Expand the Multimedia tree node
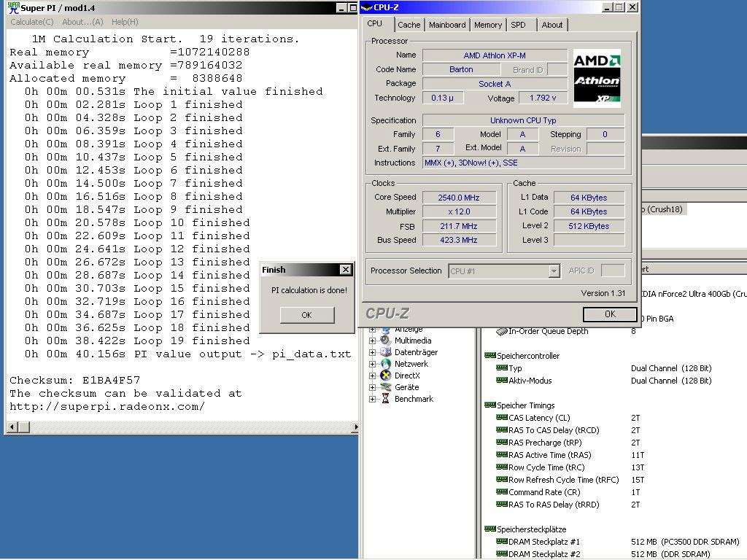Viewport: 747px width, 560px height. [372, 341]
